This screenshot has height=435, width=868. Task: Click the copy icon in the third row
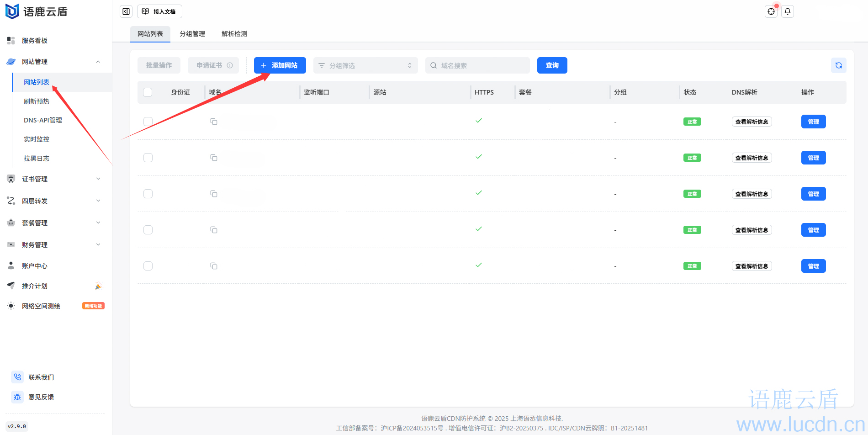click(213, 194)
